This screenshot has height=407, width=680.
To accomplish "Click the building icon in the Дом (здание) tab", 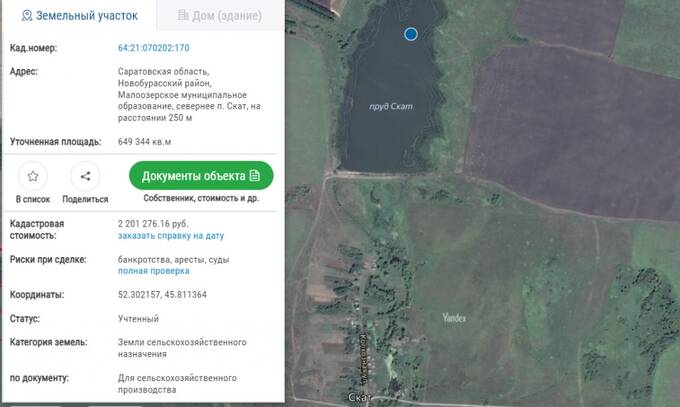I will tap(182, 17).
